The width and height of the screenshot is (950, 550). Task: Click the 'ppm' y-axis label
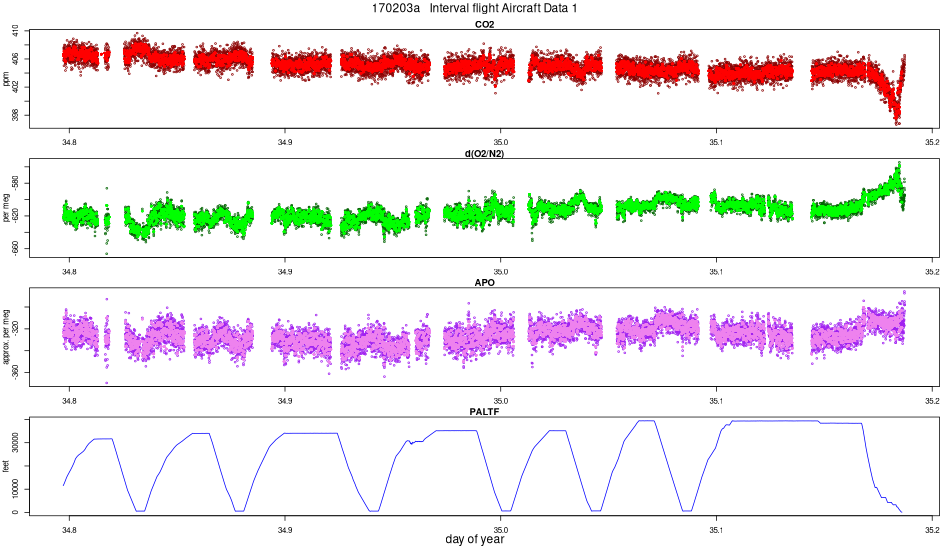point(5,79)
